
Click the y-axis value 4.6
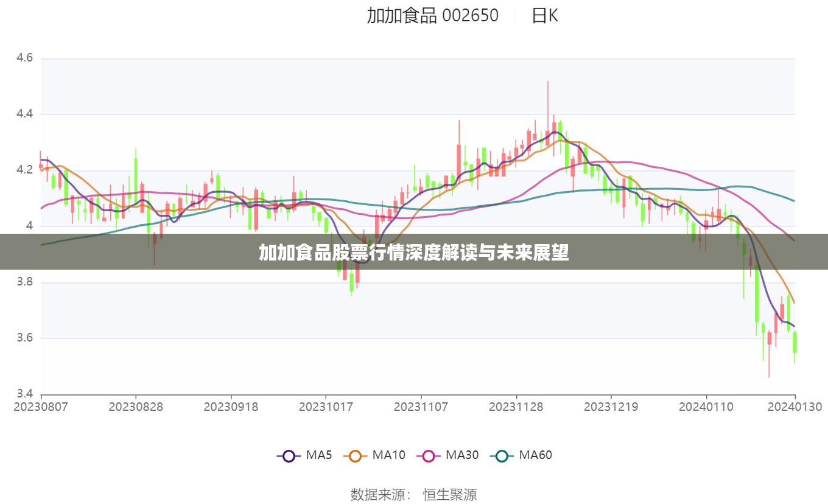pos(25,58)
